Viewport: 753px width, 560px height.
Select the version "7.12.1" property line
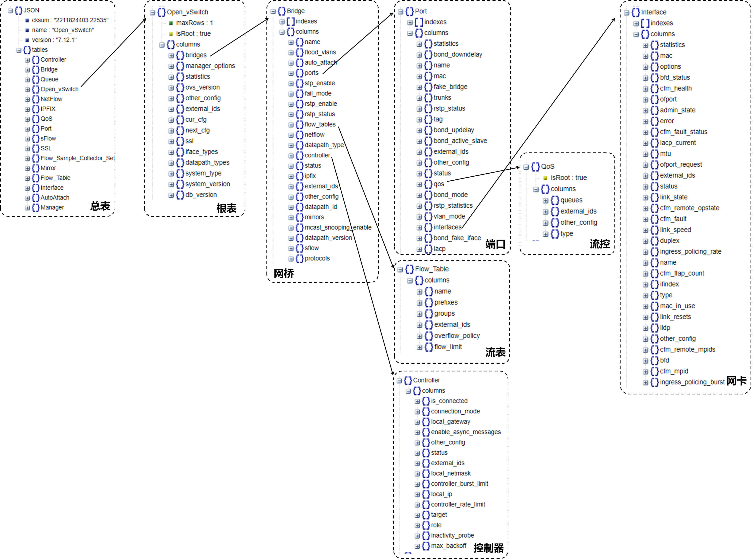[x=54, y=40]
